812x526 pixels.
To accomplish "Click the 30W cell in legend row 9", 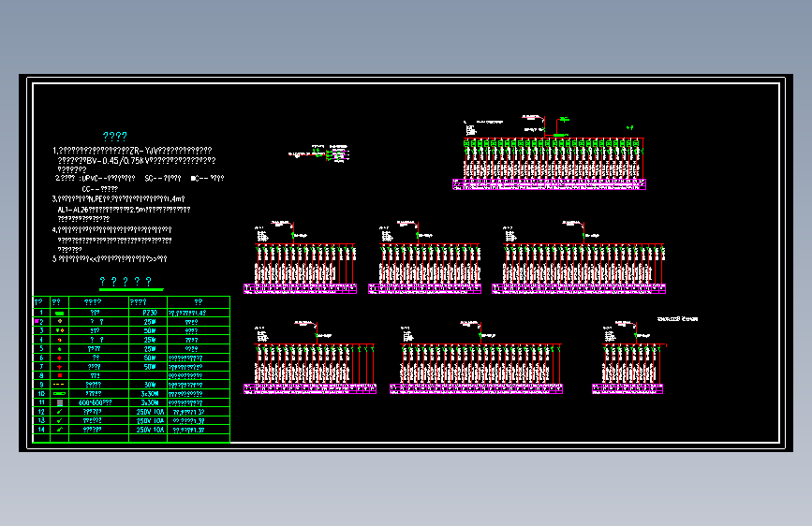I will point(150,385).
